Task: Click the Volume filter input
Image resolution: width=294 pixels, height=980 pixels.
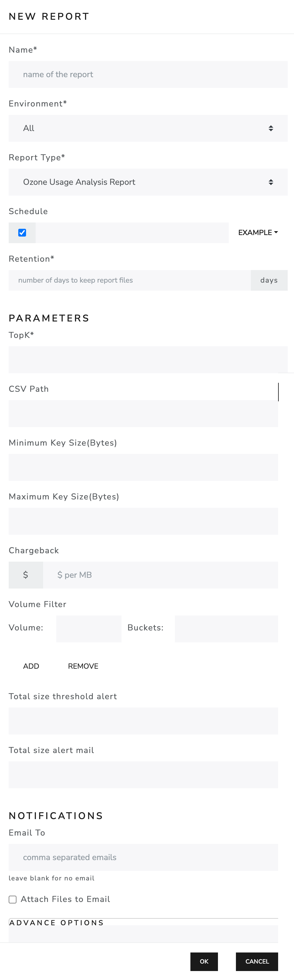Action: tap(89, 629)
